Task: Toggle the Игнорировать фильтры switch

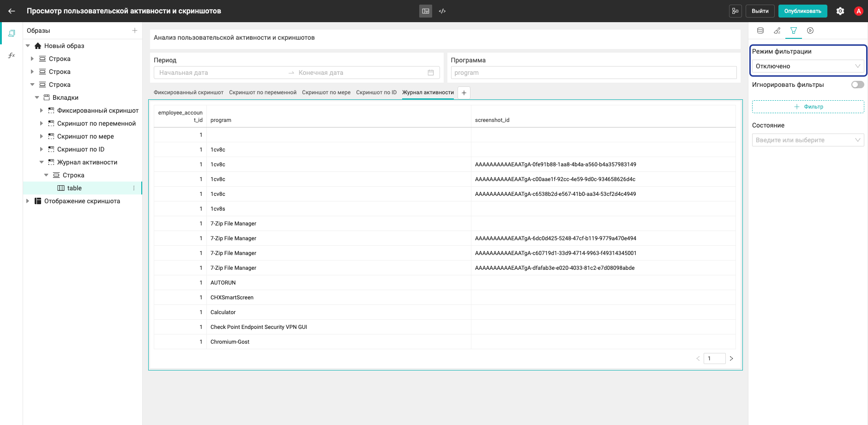Action: (x=857, y=85)
